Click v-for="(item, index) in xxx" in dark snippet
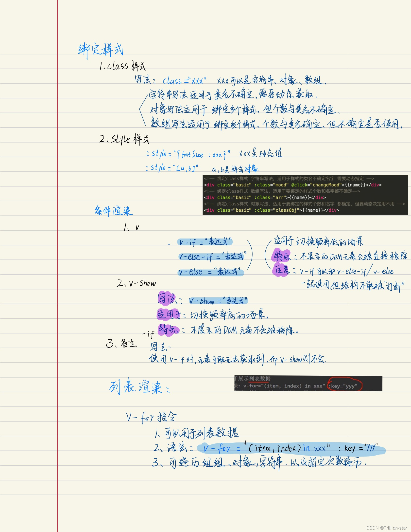 pos(284,386)
